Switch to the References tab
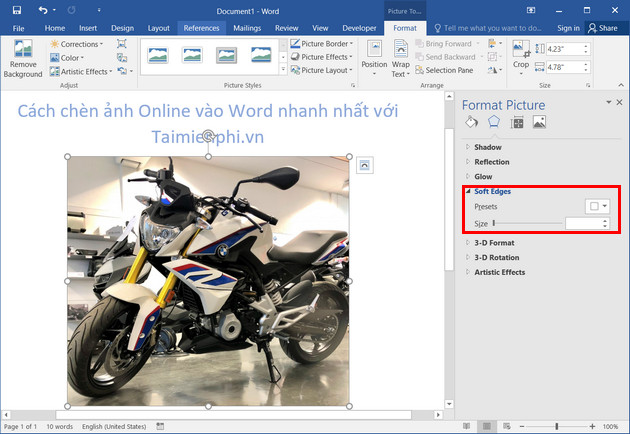630x434 pixels. (201, 28)
